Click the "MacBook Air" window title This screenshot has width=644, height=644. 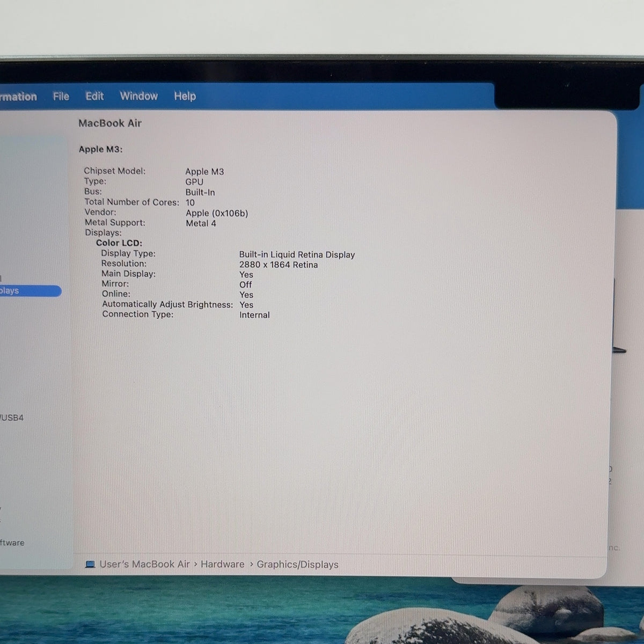click(x=110, y=123)
